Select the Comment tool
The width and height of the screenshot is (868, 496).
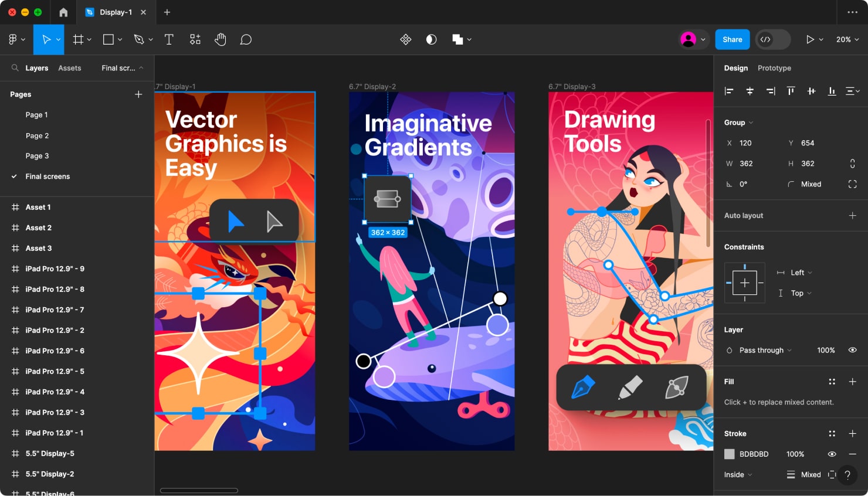click(x=246, y=39)
